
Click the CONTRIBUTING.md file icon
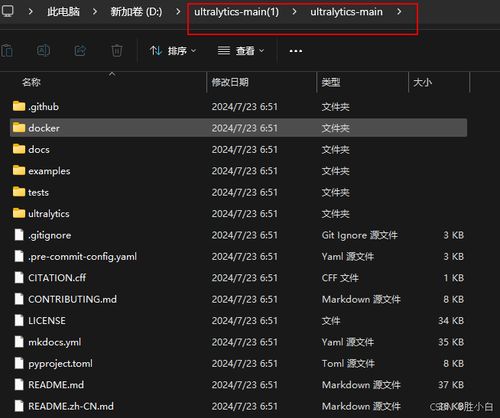(19, 299)
